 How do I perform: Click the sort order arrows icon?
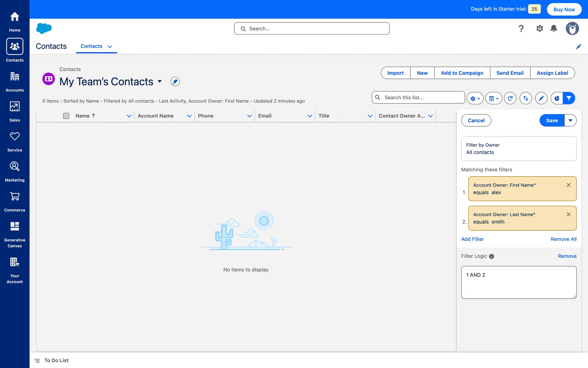(x=526, y=98)
